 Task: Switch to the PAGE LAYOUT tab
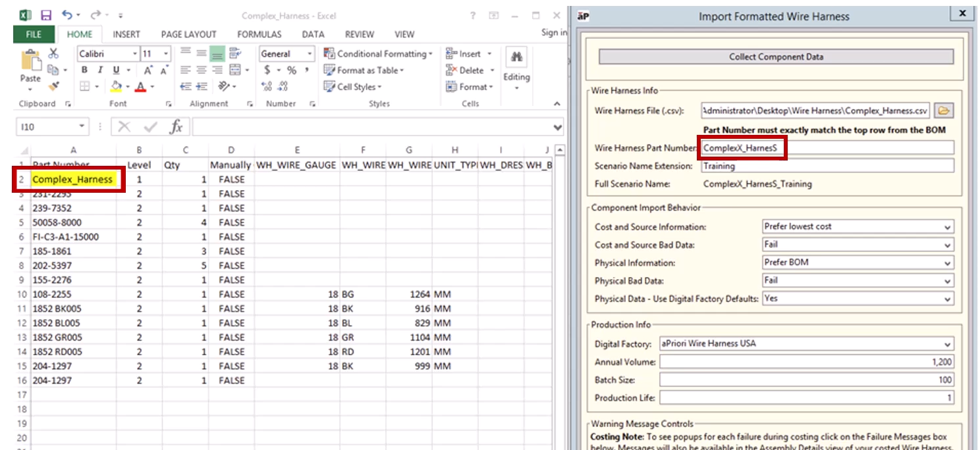click(188, 34)
